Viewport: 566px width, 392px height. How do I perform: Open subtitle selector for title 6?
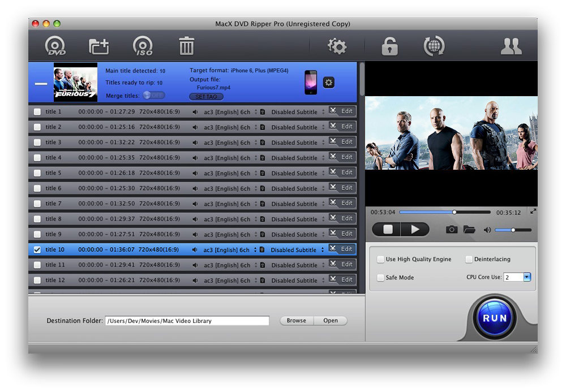click(323, 188)
